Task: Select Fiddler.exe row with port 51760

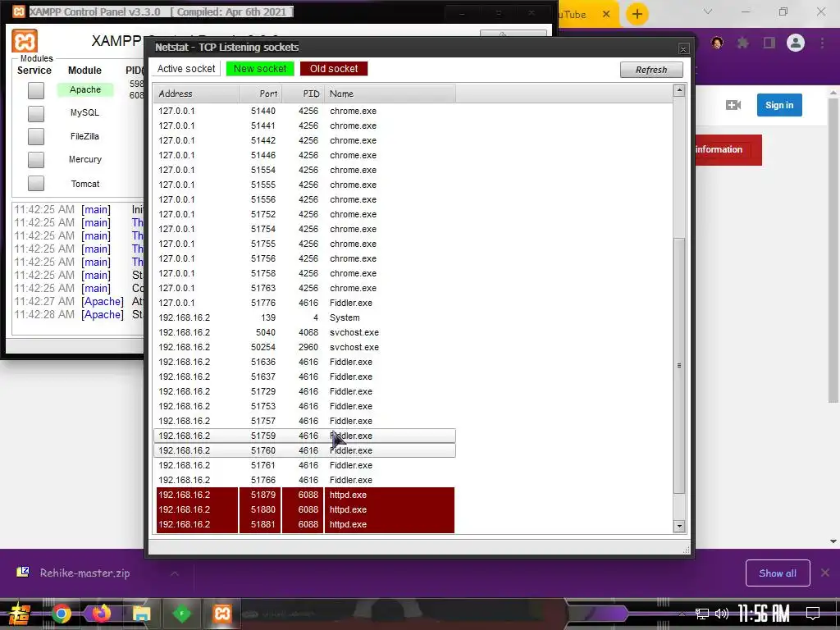Action: click(x=304, y=450)
